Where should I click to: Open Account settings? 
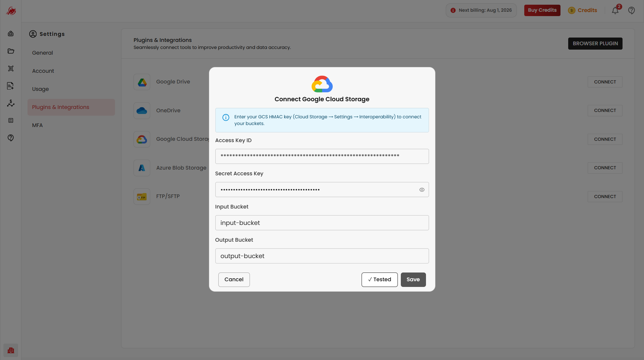pyautogui.click(x=43, y=71)
